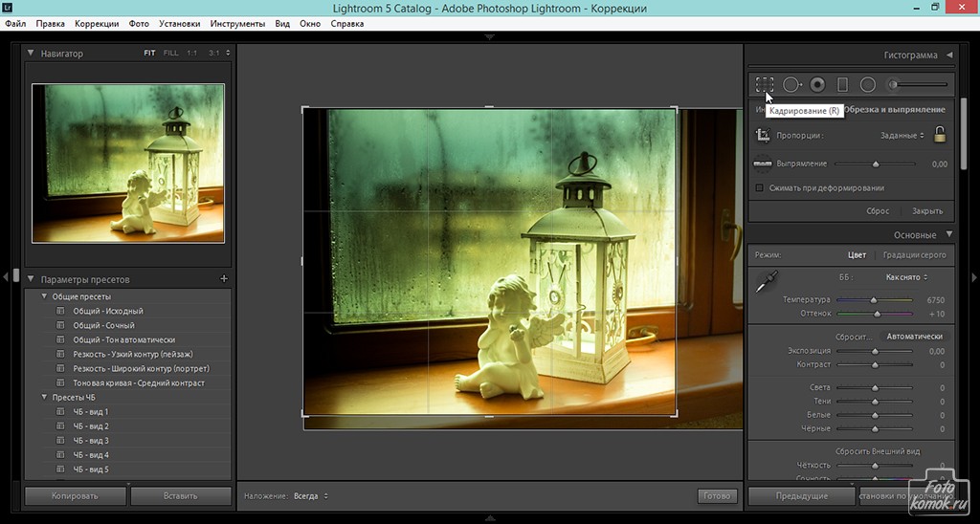Toggle the aspect ratio lock icon
The image size is (980, 524).
coord(940,134)
